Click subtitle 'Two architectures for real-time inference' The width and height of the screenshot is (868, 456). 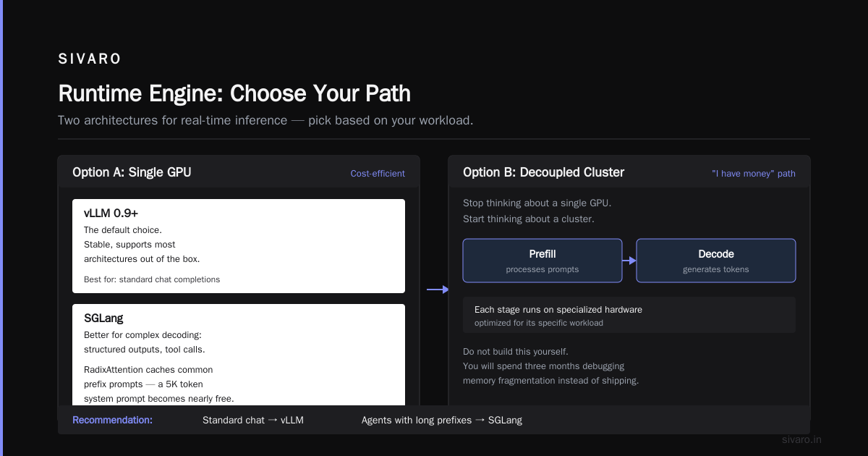(x=173, y=120)
